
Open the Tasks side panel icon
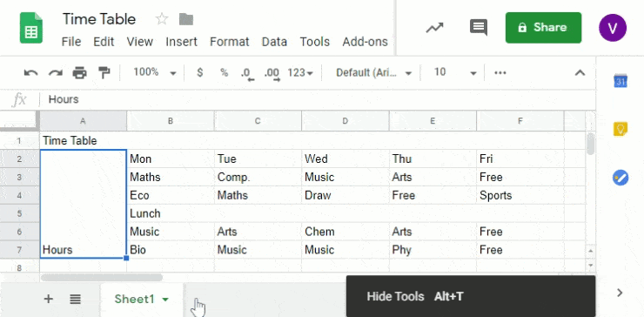click(621, 178)
